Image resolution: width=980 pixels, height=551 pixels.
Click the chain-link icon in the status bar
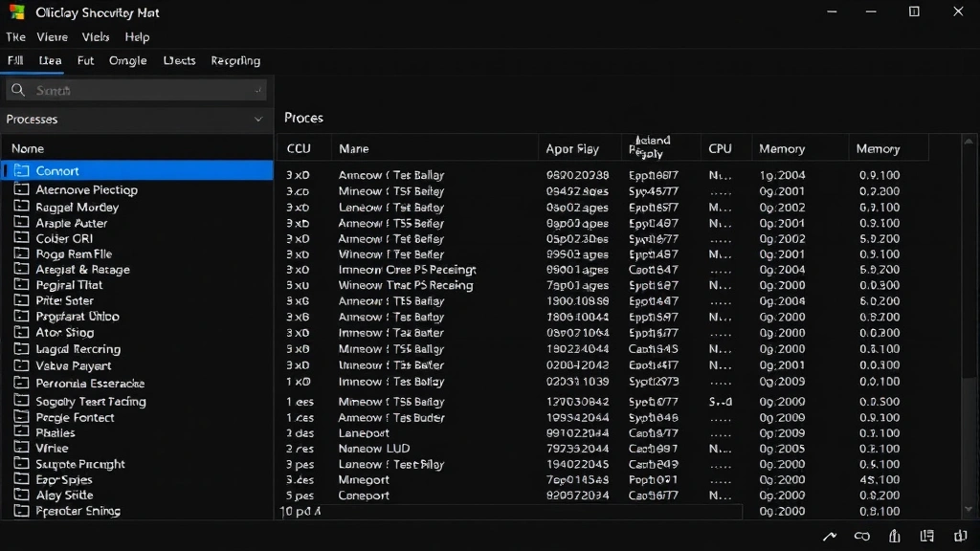coord(862,537)
